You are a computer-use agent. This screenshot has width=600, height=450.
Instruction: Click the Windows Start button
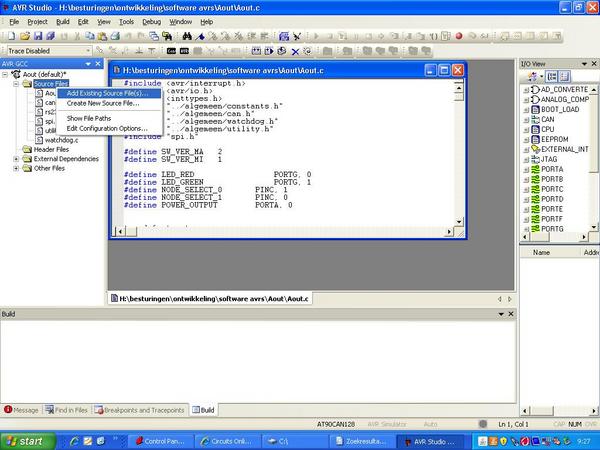point(24,440)
